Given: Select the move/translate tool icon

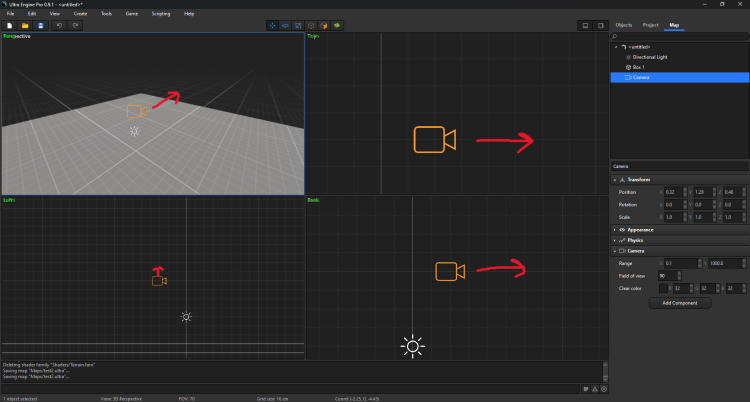Looking at the screenshot, I should (x=274, y=24).
